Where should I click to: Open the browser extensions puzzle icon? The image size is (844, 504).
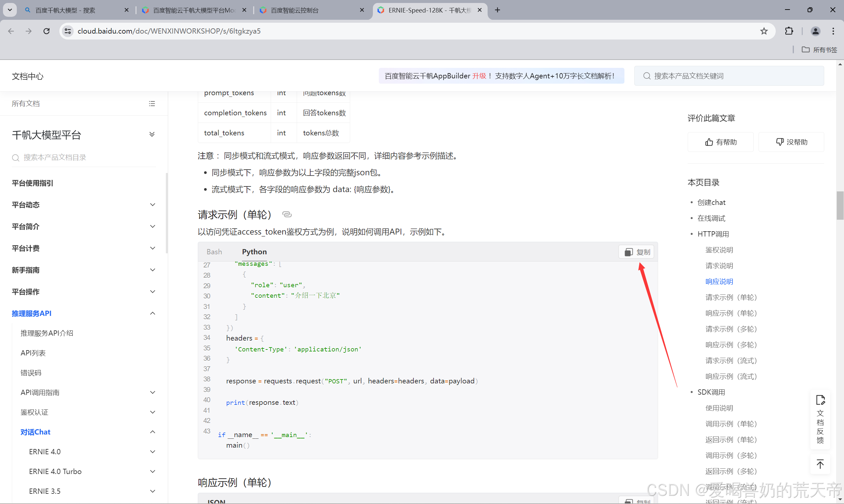pos(789,31)
